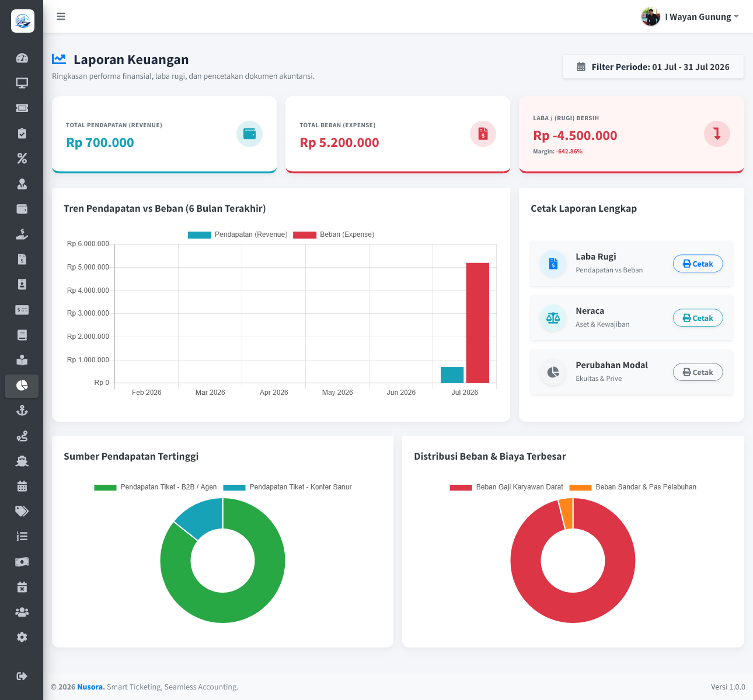Open the banknote cash sidebar icon
753x700 pixels.
point(22,562)
